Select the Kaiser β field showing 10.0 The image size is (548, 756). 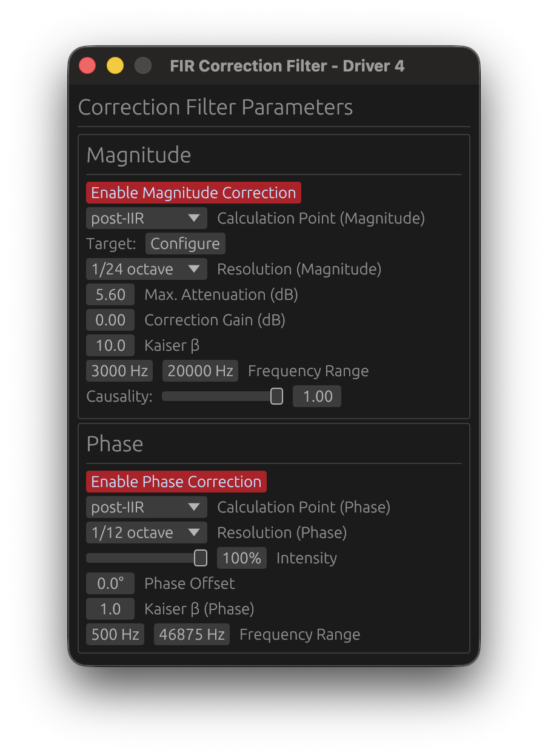[x=110, y=345]
